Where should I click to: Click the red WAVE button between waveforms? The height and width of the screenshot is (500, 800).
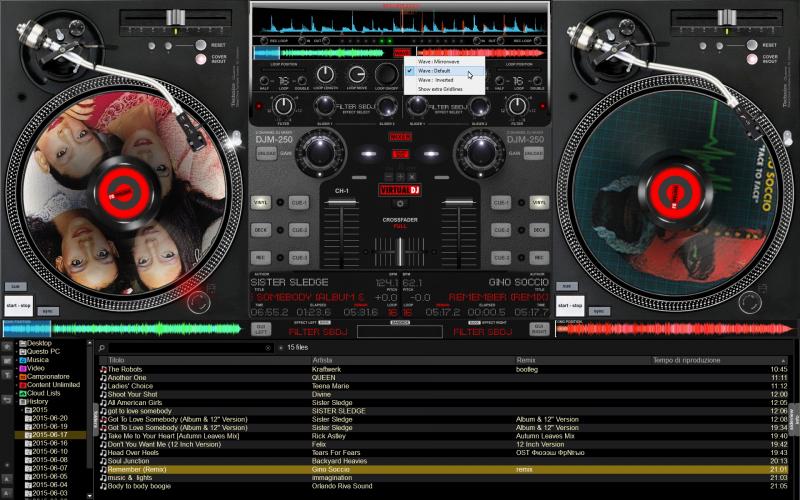(x=402, y=52)
